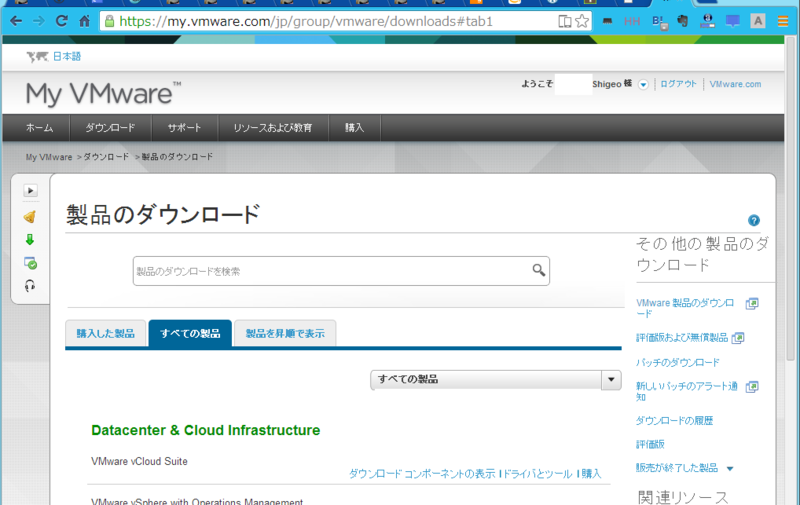
Task: Open the Chrome hamburger menu
Action: [x=783, y=21]
